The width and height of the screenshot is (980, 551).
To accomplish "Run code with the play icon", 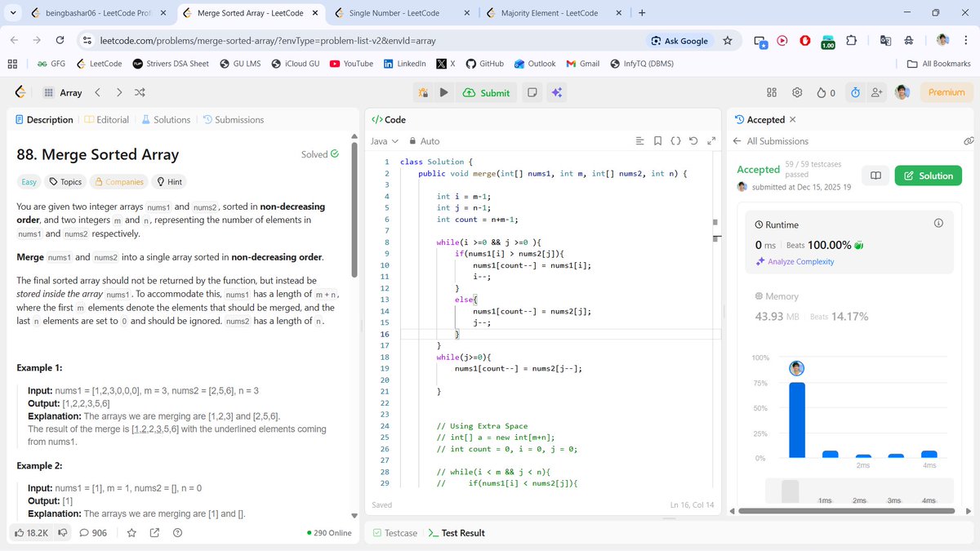I will [x=443, y=93].
